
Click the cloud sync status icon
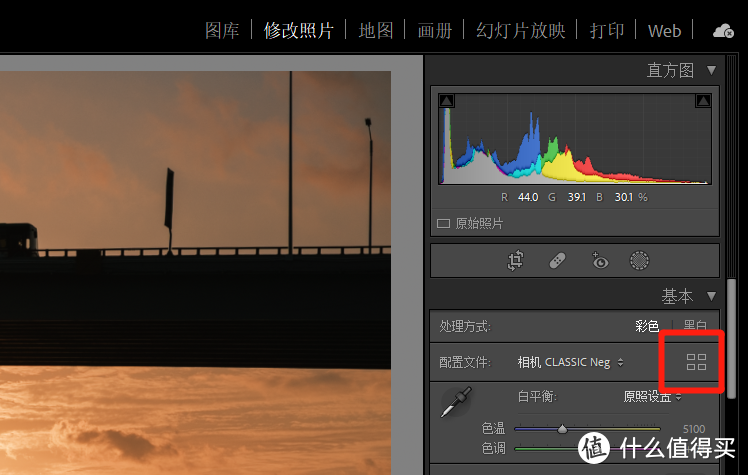(x=723, y=31)
